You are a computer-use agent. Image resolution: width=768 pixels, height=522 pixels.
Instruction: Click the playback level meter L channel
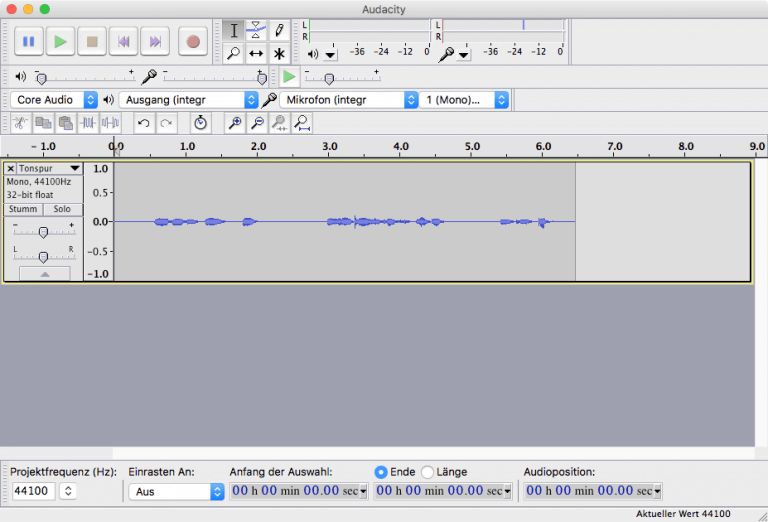(370, 25)
